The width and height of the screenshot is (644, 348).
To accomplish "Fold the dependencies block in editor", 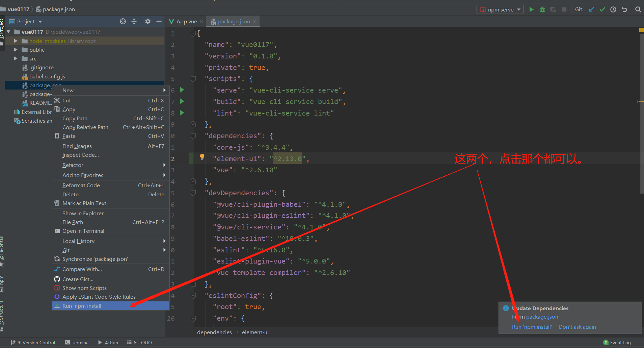I will coord(193,136).
